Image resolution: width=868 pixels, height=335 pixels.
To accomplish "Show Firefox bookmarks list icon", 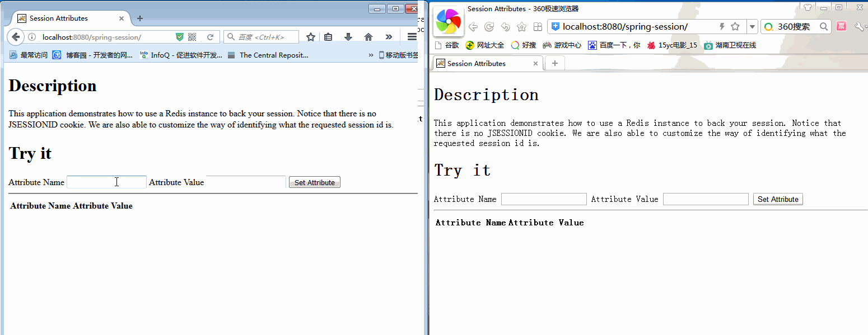I will [x=328, y=37].
